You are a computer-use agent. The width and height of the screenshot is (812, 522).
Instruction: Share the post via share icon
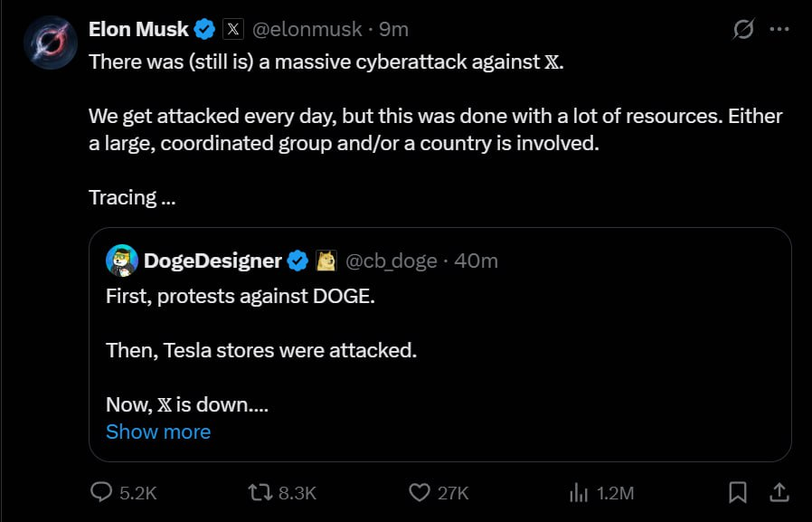[778, 492]
